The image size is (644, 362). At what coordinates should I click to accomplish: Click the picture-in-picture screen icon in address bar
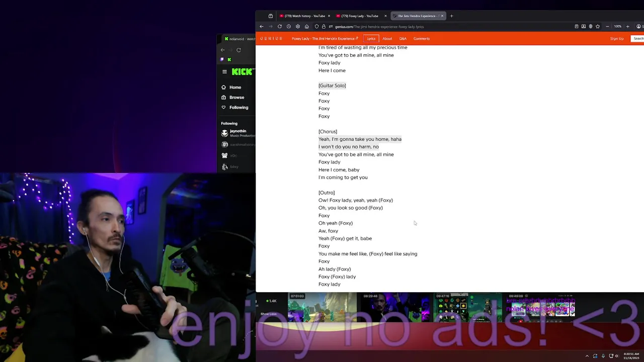pyautogui.click(x=584, y=27)
